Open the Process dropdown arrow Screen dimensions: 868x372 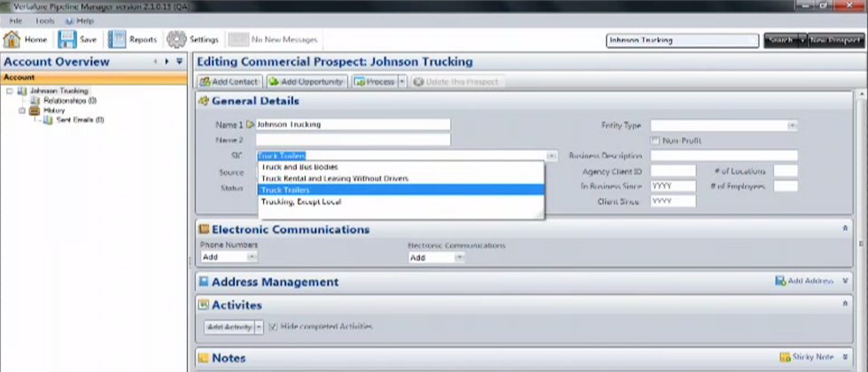click(x=402, y=81)
